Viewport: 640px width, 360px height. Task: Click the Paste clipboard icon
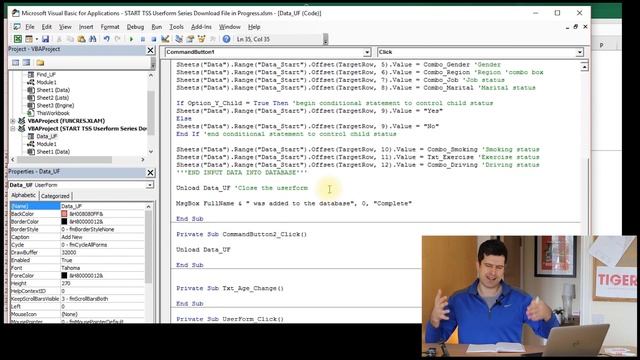81,39
